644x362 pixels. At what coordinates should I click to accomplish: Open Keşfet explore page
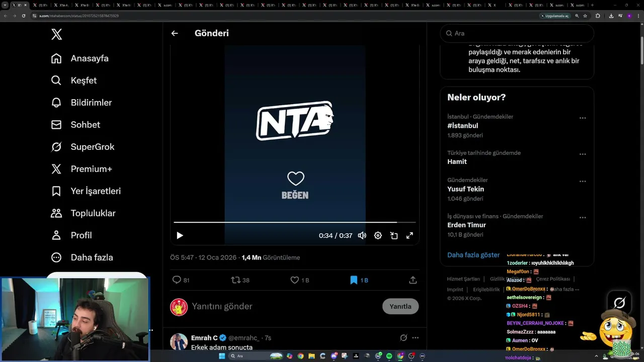74,80
